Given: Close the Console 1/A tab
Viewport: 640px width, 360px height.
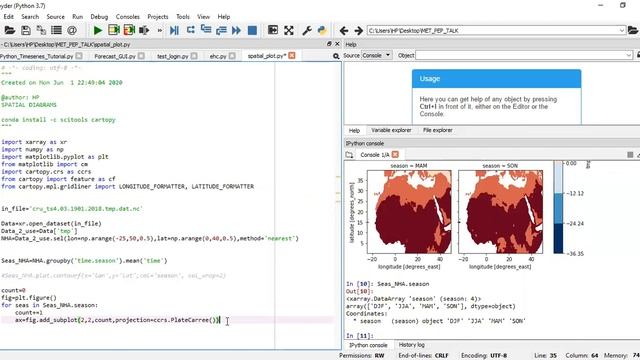Looking at the screenshot, I should (395, 155).
